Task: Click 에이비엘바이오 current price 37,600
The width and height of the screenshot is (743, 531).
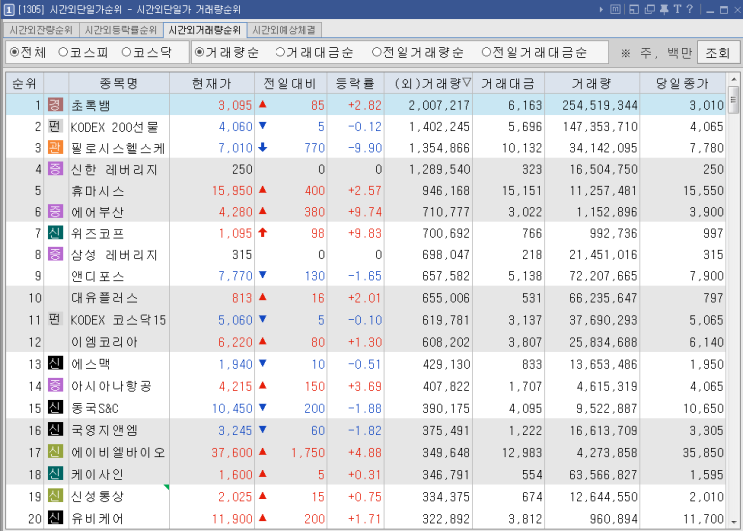Action: coord(232,452)
